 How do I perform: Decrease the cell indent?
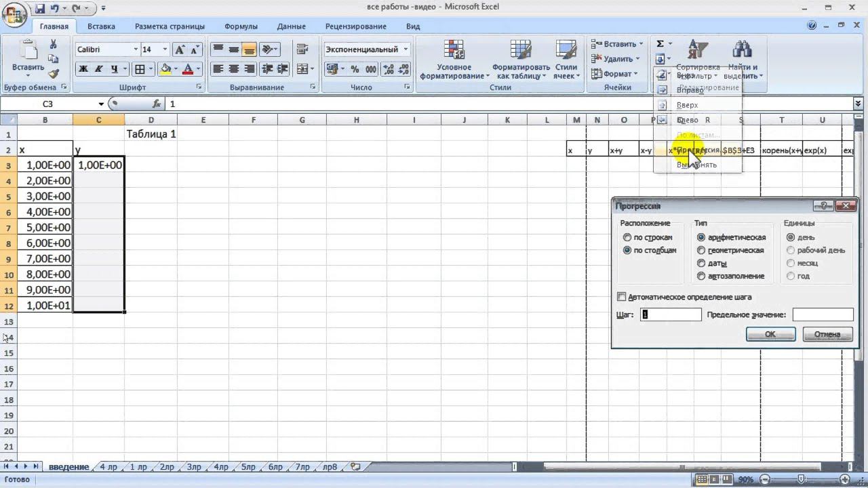(x=267, y=69)
